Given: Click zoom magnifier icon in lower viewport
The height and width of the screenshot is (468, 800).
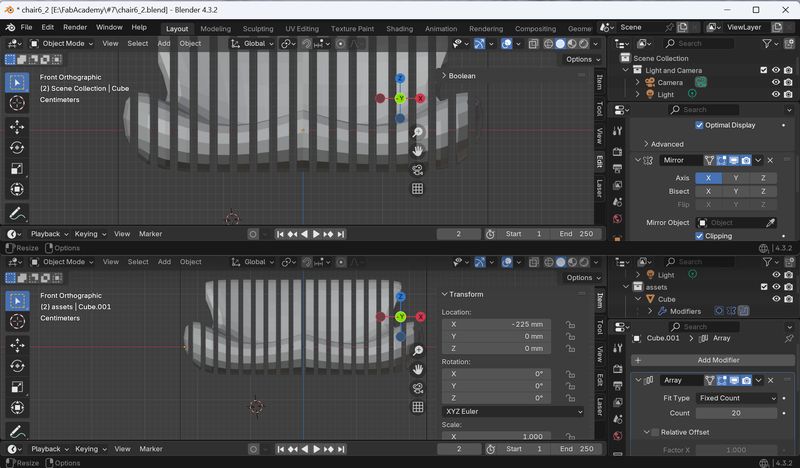Looking at the screenshot, I should [418, 350].
